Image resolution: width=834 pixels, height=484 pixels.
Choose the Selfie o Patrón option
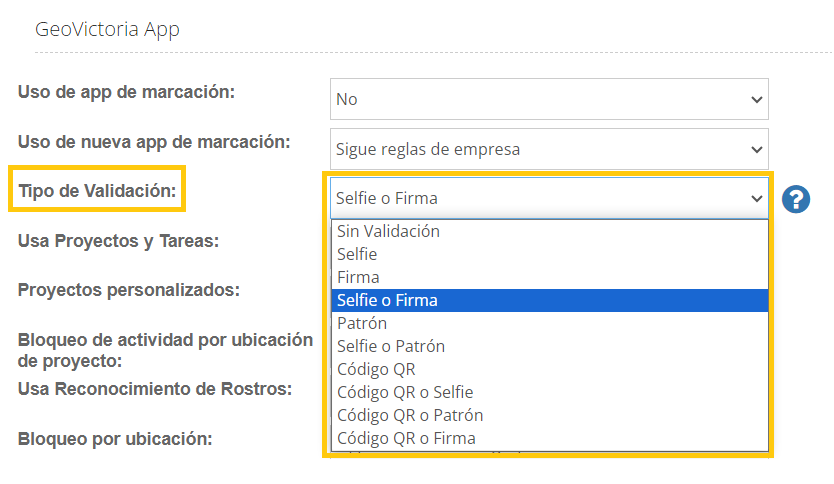coord(391,346)
